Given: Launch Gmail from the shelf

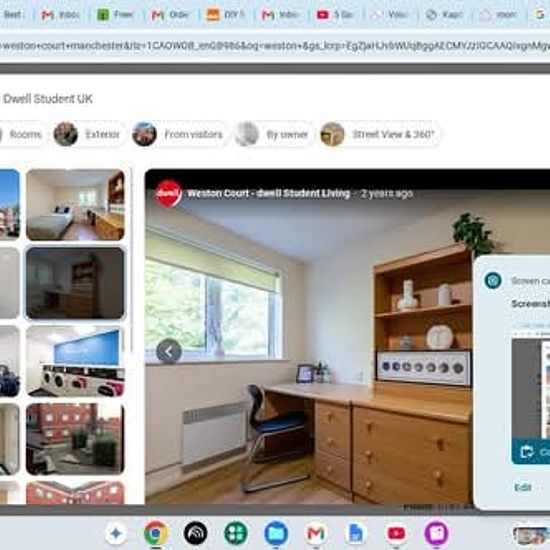Looking at the screenshot, I should (x=316, y=533).
